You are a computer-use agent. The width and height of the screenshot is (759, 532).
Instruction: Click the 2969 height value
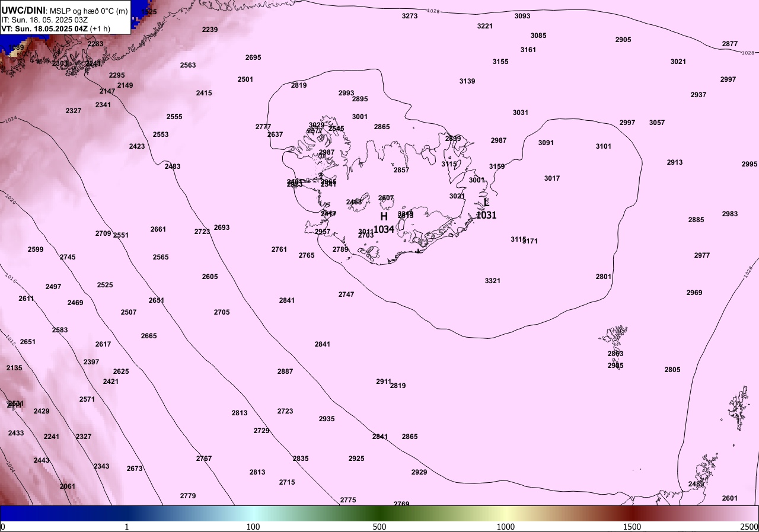click(x=694, y=293)
